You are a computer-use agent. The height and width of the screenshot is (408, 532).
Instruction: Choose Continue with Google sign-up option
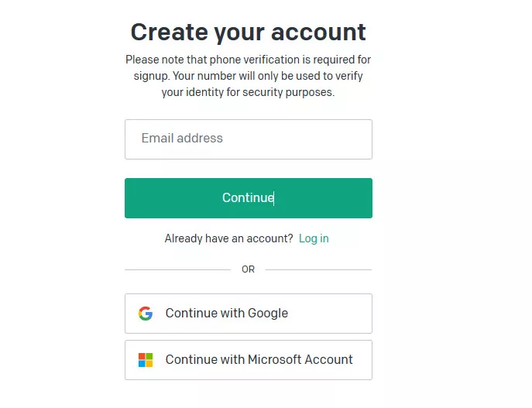point(248,314)
